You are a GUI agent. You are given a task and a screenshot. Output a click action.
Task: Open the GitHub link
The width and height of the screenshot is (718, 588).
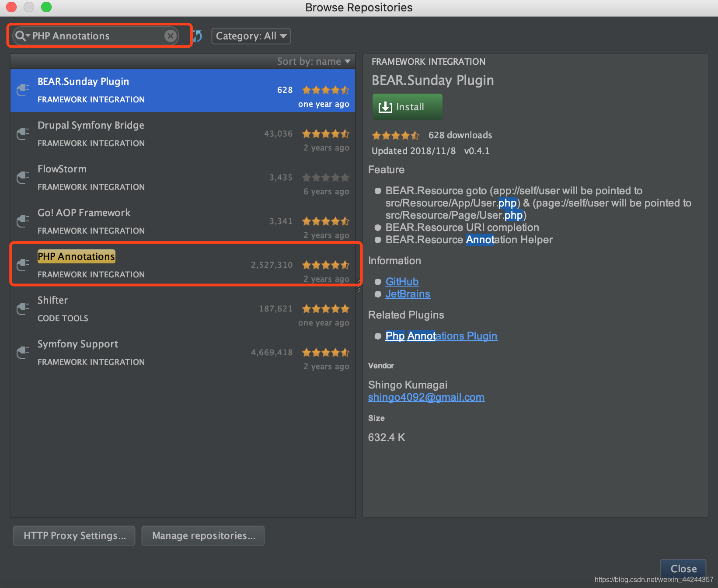(x=402, y=282)
